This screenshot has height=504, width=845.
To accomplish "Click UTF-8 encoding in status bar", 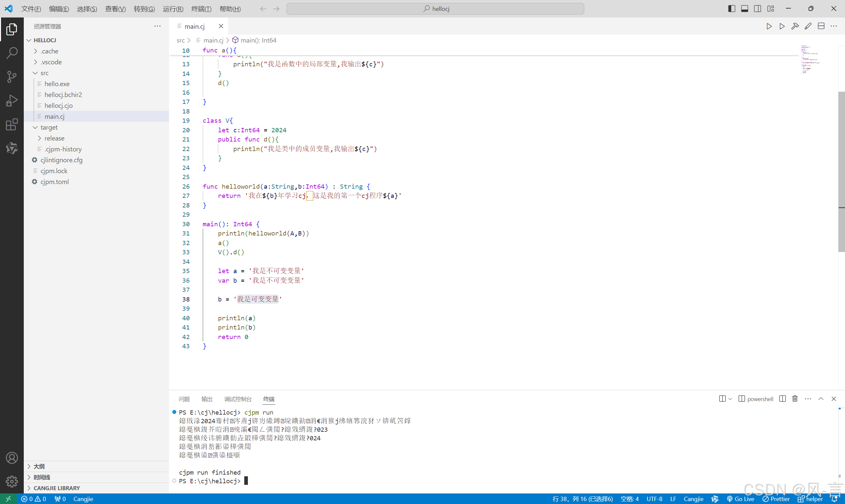I will (654, 499).
